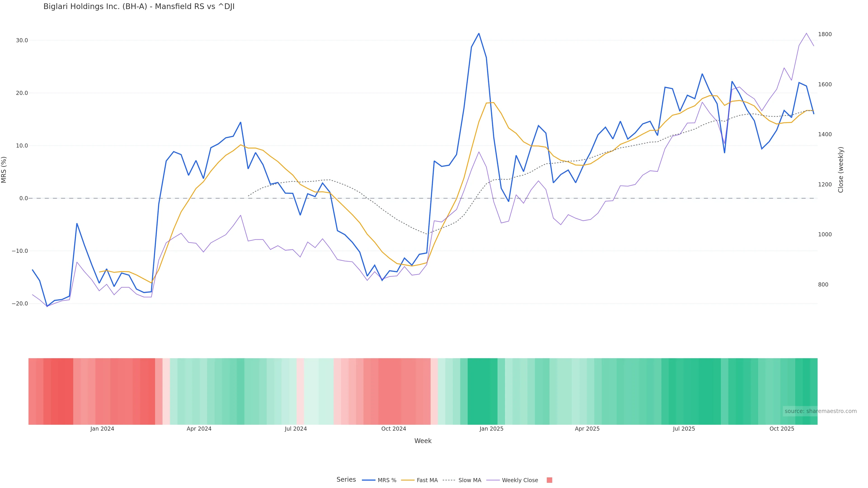Click the dashed Slow MA legend marker

pyautogui.click(x=449, y=480)
